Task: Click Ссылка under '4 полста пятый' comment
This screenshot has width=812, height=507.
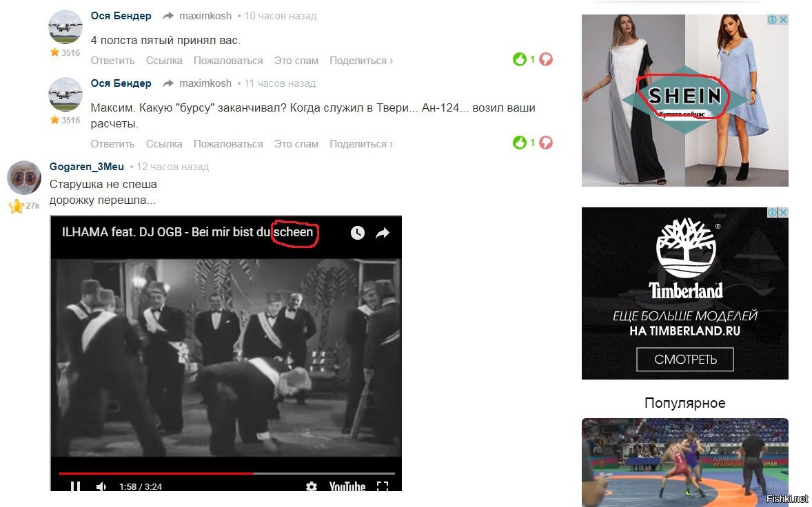Action: [x=164, y=61]
